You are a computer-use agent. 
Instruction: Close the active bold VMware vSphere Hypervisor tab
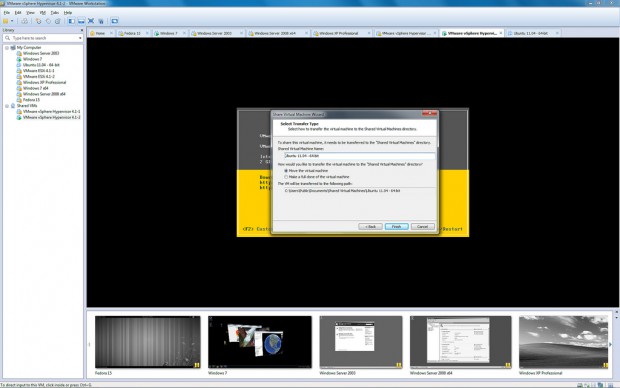tap(501, 33)
